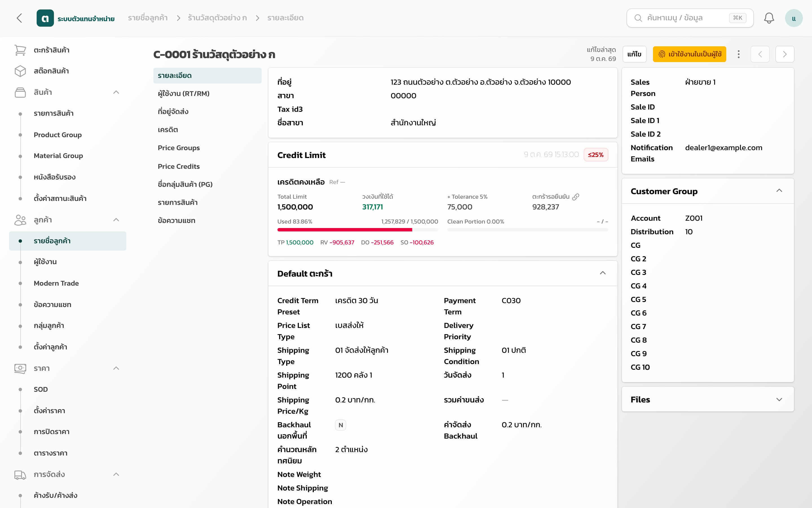
Task: Expand the Files panel
Action: click(779, 399)
